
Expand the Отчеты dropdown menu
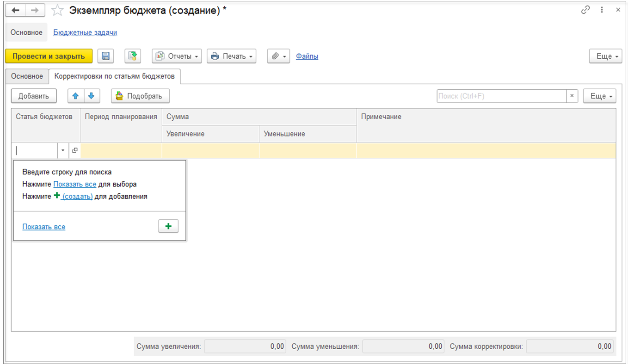tap(177, 56)
